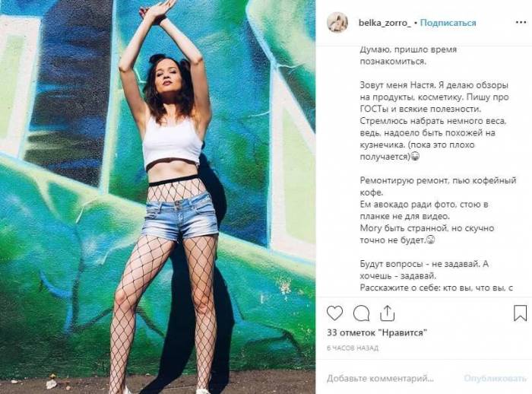This screenshot has height=394, width=532.
Task: Open the post permalink "6 часов назад"
Action: click(353, 348)
